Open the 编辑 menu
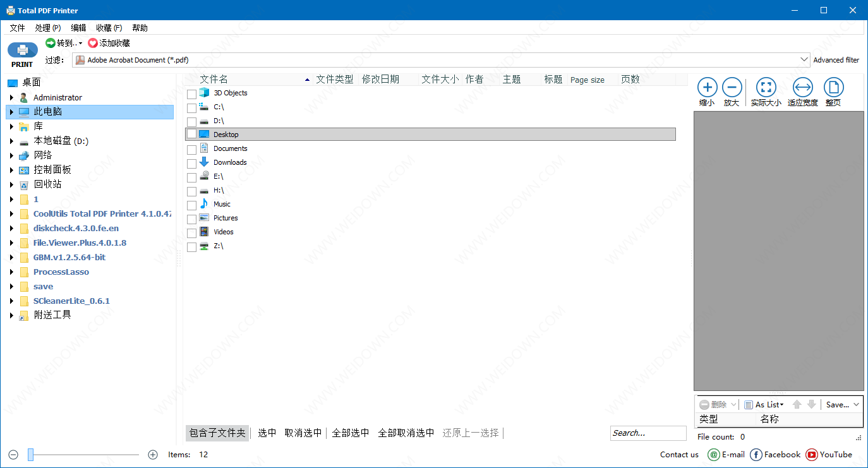 (78, 28)
